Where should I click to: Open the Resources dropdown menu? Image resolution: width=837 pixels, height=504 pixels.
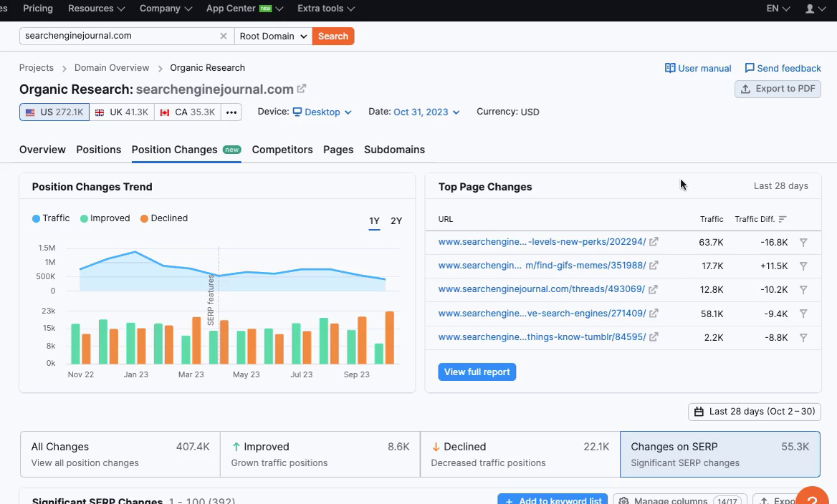pyautogui.click(x=96, y=9)
